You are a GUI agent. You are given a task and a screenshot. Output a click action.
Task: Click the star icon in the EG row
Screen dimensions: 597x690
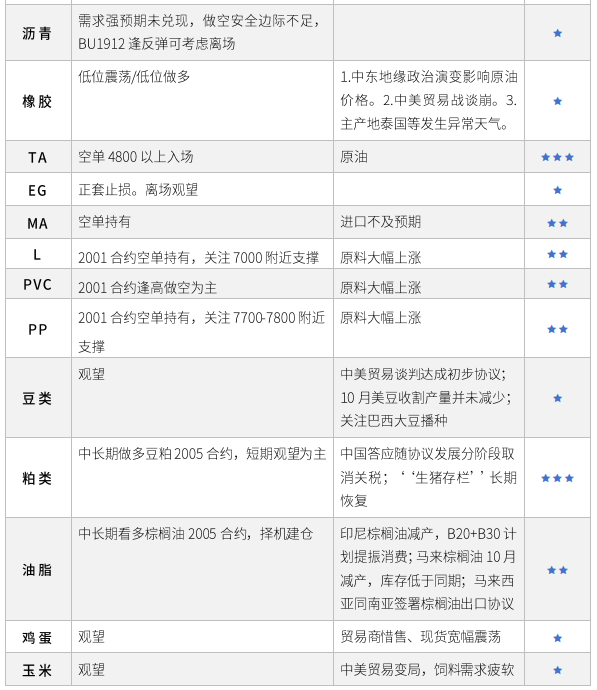pos(557,190)
